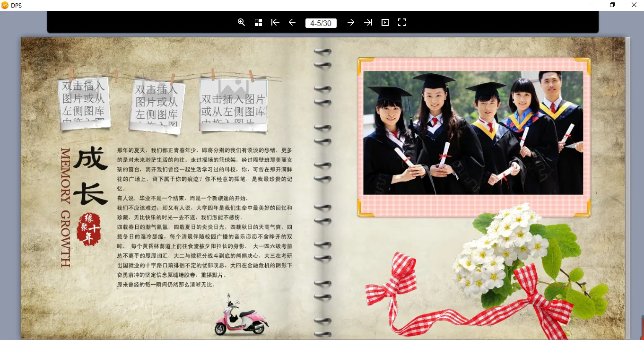Jump to the last page
Image resolution: width=644 pixels, height=340 pixels.
[368, 22]
